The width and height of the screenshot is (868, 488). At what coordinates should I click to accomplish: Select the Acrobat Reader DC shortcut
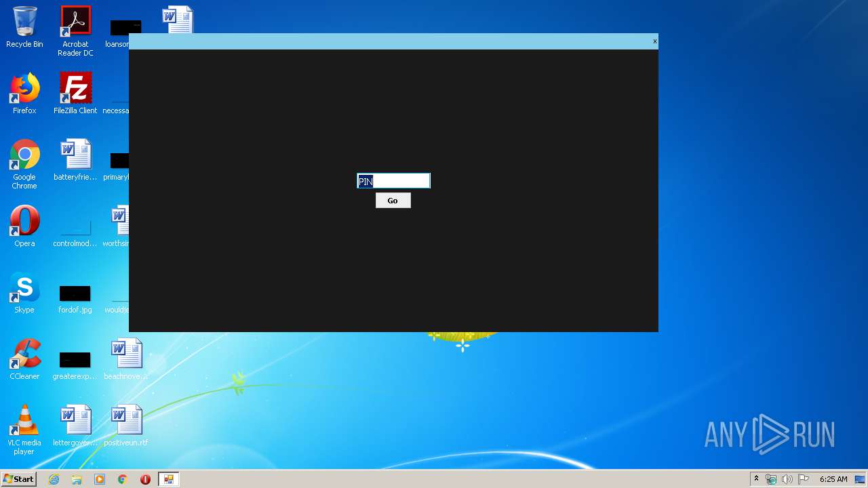point(75,31)
